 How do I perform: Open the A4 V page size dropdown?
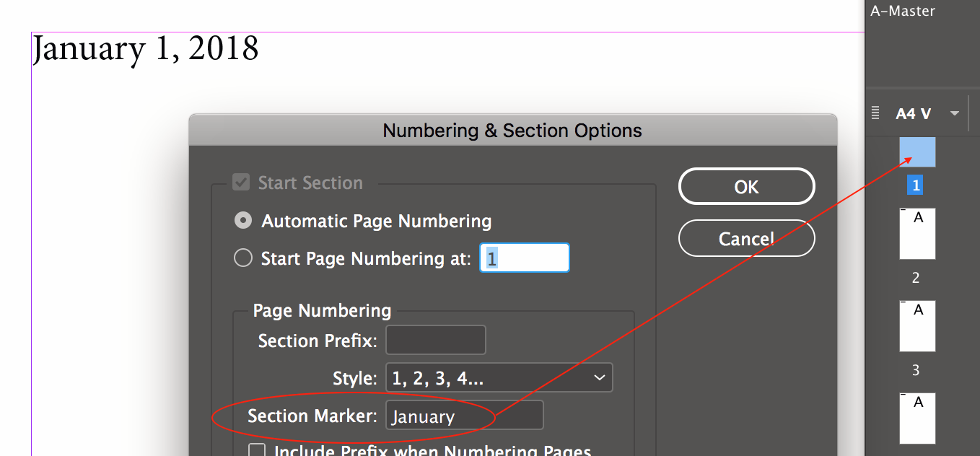tap(955, 113)
